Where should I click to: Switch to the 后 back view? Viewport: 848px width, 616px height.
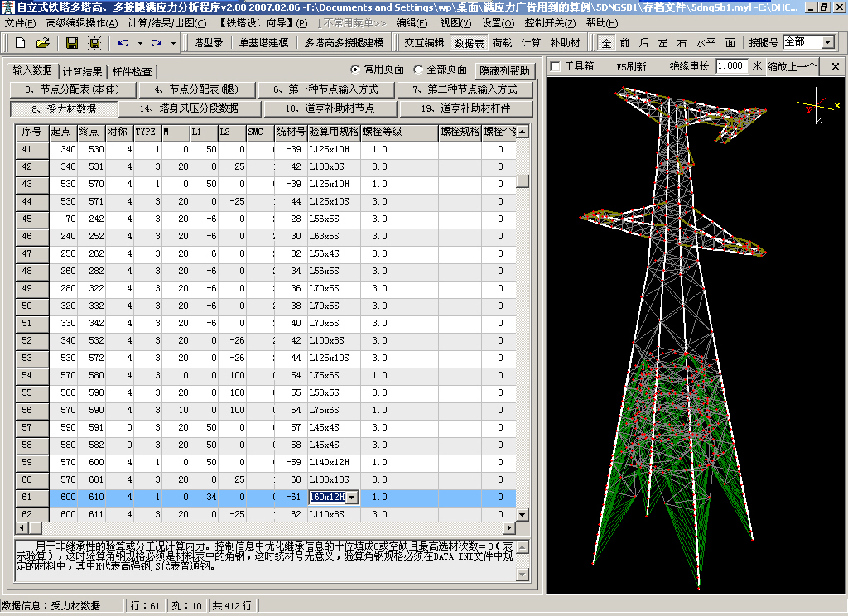click(643, 43)
